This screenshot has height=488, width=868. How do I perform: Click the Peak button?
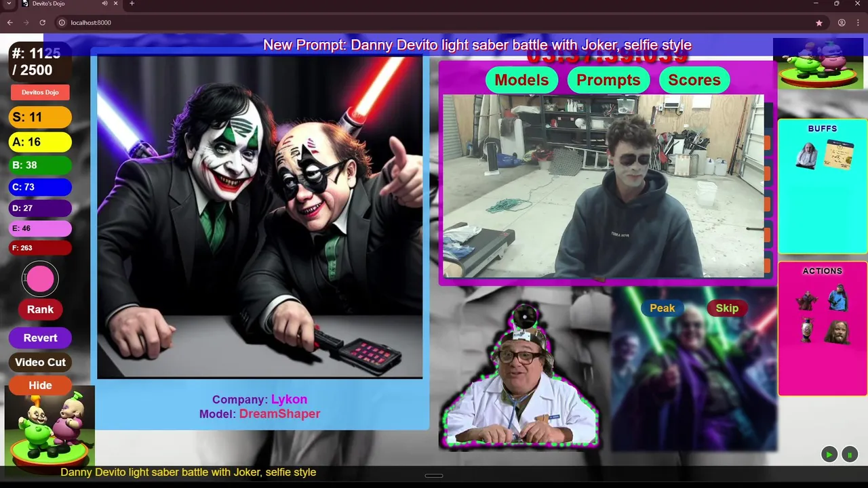point(663,308)
